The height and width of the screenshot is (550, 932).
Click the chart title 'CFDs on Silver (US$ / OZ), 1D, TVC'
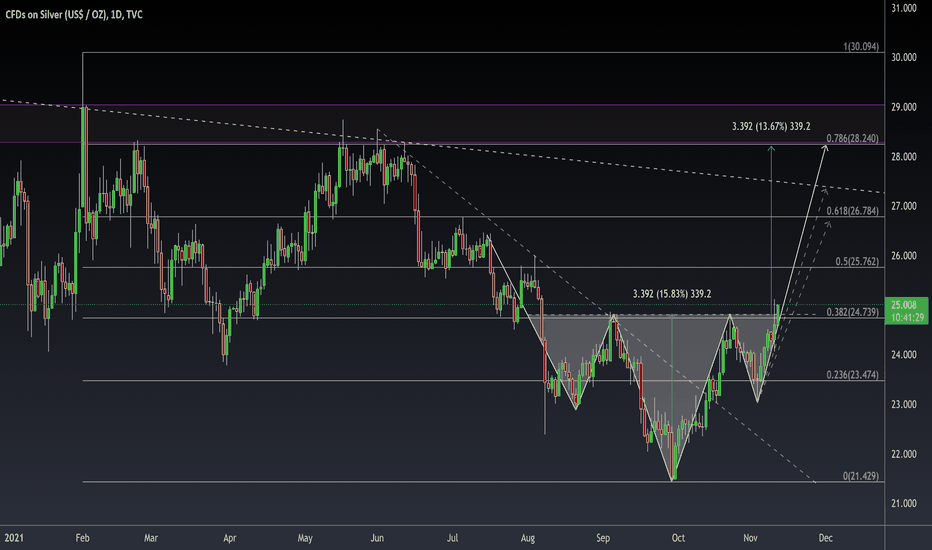coord(74,15)
